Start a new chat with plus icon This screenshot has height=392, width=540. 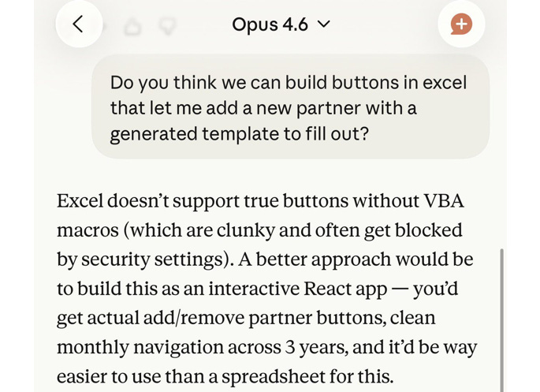(461, 24)
